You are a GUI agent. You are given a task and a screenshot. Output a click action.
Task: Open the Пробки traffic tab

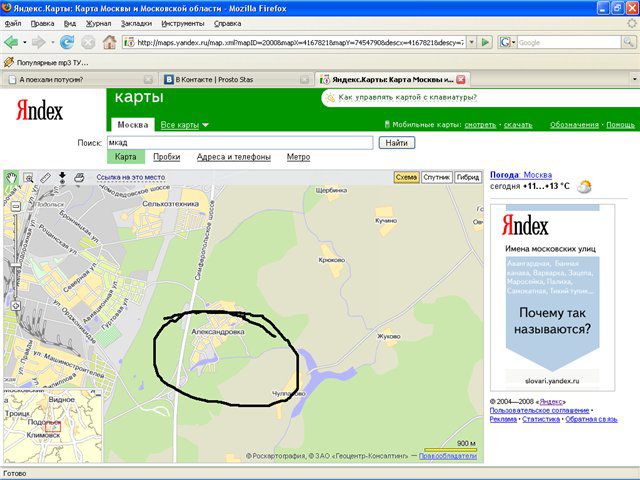click(167, 157)
